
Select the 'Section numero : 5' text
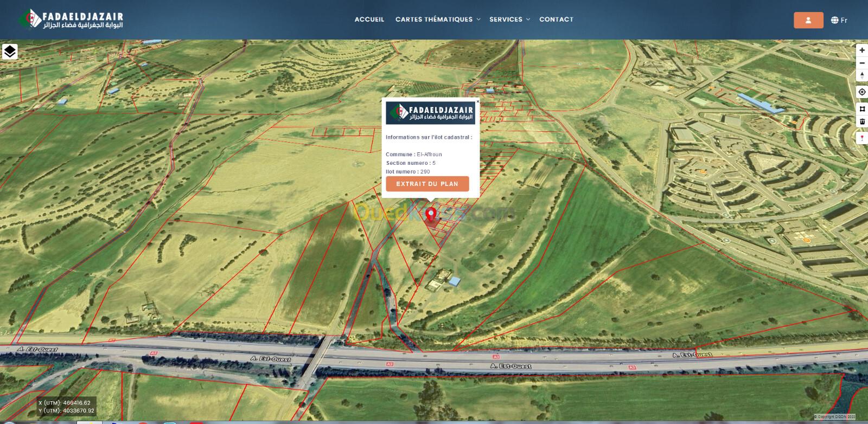(411, 163)
